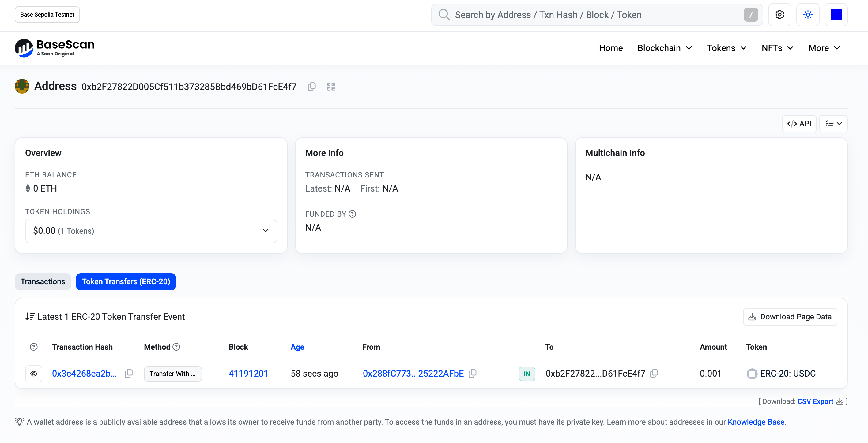Click the Transfer With ... method badge
The width and height of the screenshot is (868, 443).
click(x=173, y=374)
